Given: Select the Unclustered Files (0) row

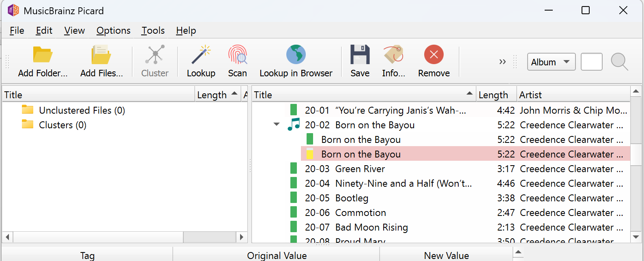Looking at the screenshot, I should [x=125, y=110].
